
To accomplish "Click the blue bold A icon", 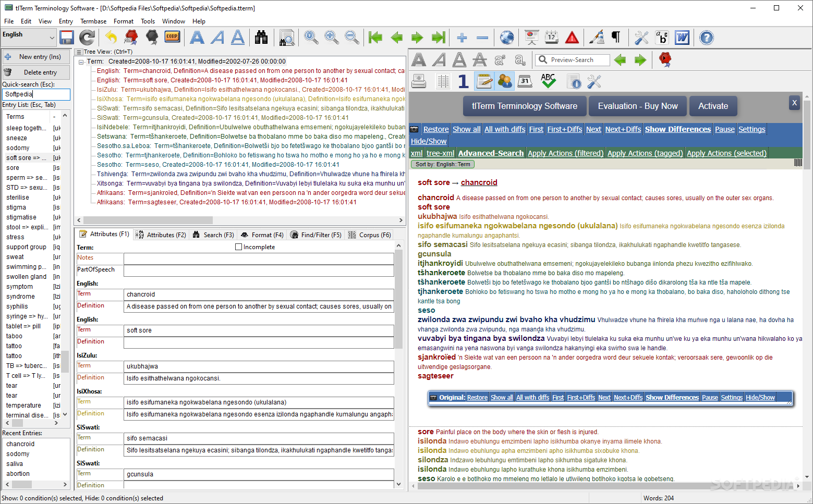I will click(x=197, y=38).
